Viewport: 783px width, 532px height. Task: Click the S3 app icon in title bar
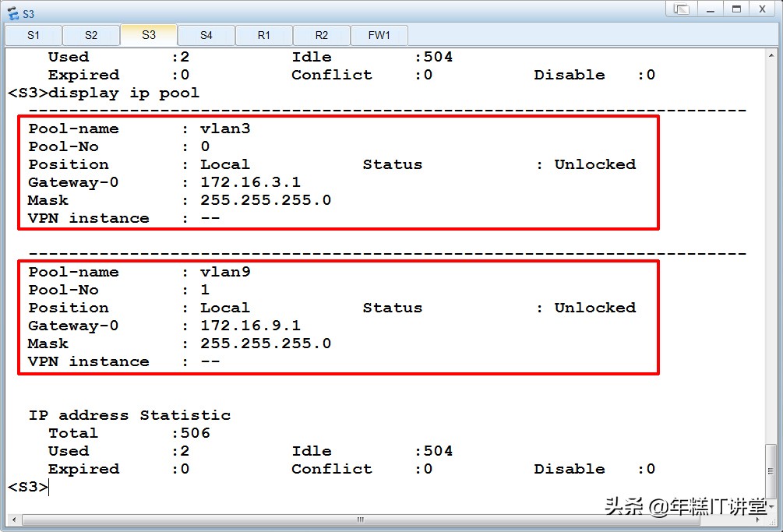(x=12, y=13)
